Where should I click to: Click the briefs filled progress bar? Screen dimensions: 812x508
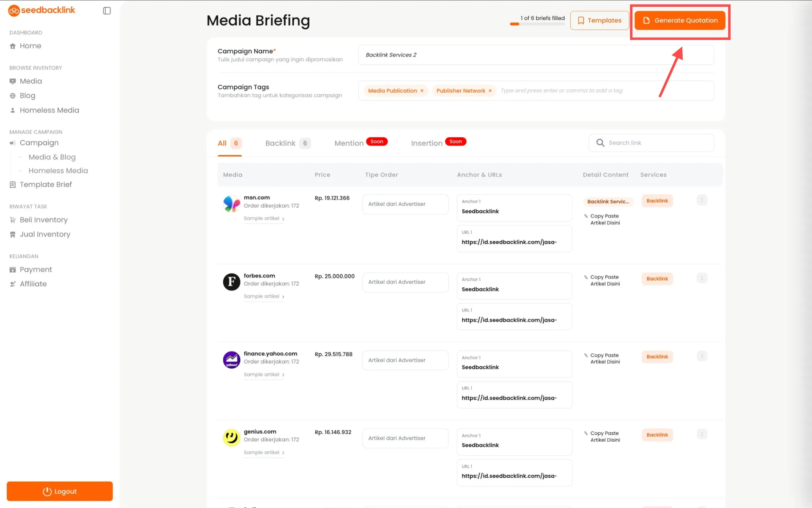pyautogui.click(x=537, y=24)
